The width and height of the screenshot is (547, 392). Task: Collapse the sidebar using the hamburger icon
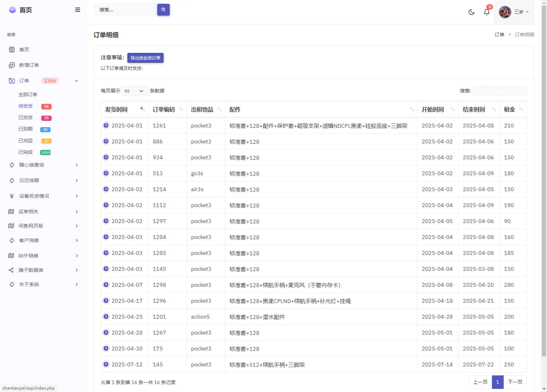77,10
